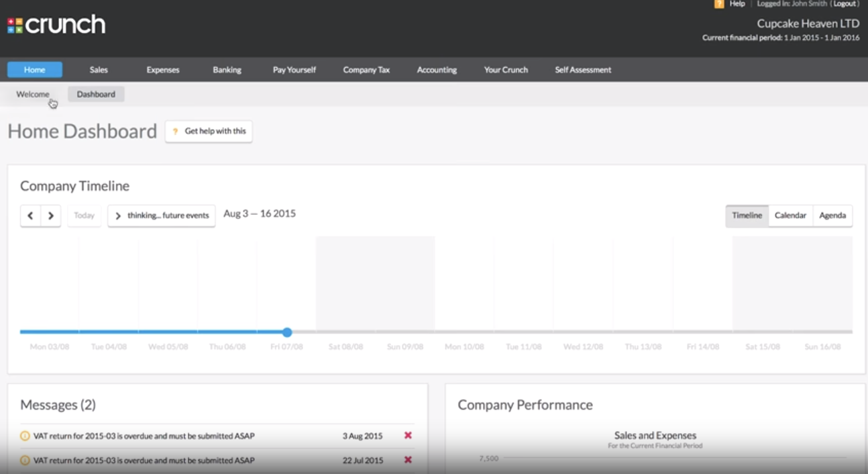Click the blue timeline position marker
The width and height of the screenshot is (868, 474).
tap(287, 332)
